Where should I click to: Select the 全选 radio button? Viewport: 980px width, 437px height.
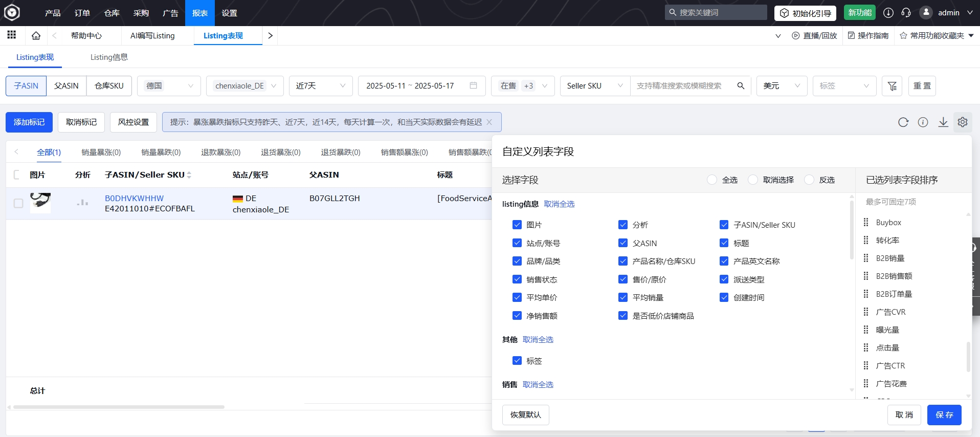click(712, 180)
